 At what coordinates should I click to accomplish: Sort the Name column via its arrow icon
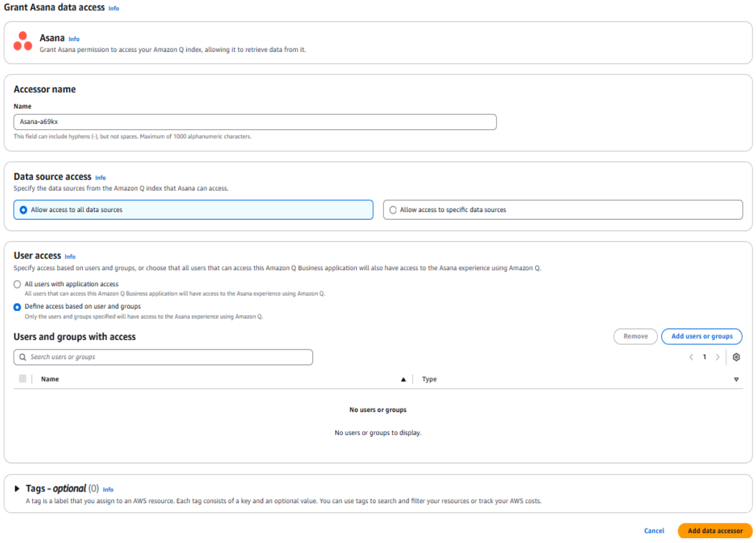click(x=403, y=379)
